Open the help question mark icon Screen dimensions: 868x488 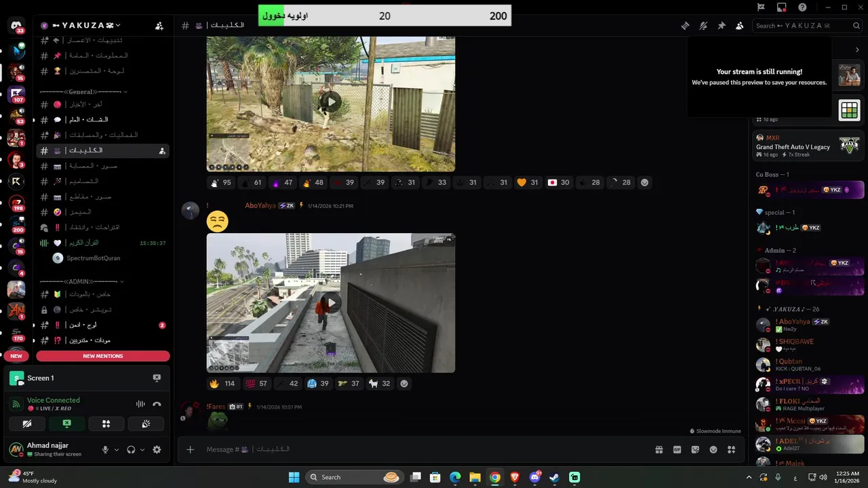802,7
